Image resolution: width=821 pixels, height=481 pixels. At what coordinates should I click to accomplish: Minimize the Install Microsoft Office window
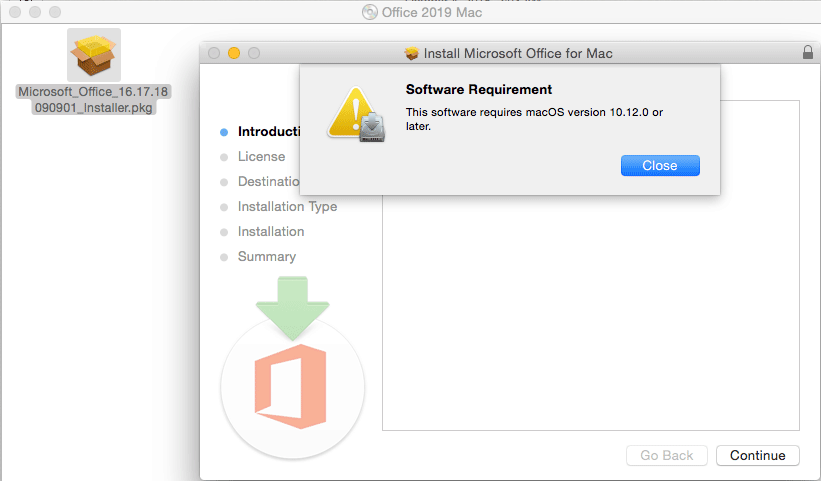coord(234,53)
